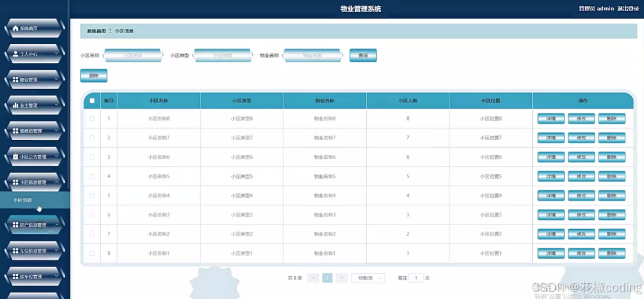Image resolution: width=644 pixels, height=299 pixels.
Task: Click the 小区名称 search input field
Action: 133,55
